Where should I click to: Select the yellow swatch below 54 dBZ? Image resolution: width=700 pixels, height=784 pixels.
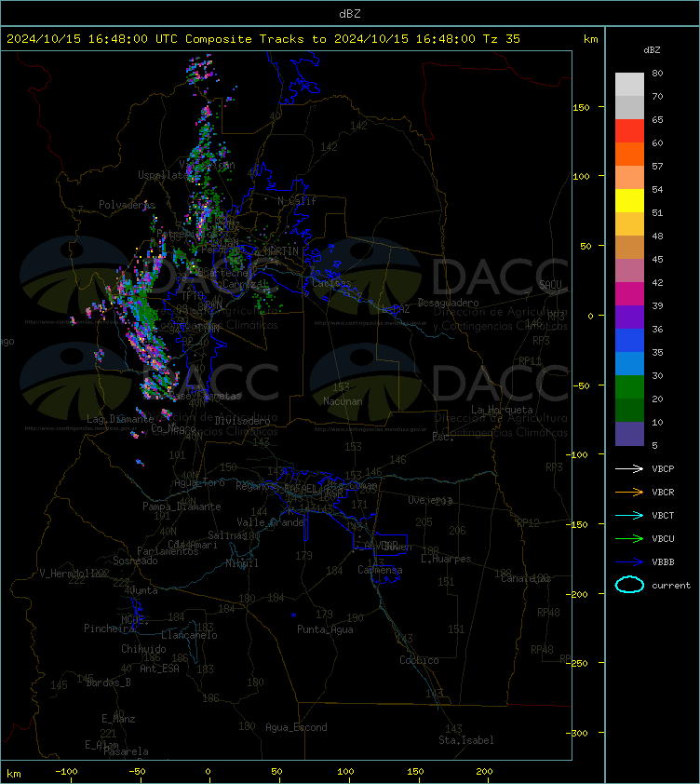pos(629,201)
